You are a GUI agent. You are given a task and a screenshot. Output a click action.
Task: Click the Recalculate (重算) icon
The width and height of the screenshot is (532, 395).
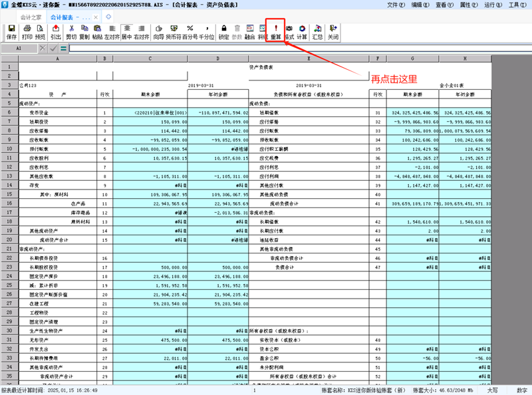[x=275, y=33]
